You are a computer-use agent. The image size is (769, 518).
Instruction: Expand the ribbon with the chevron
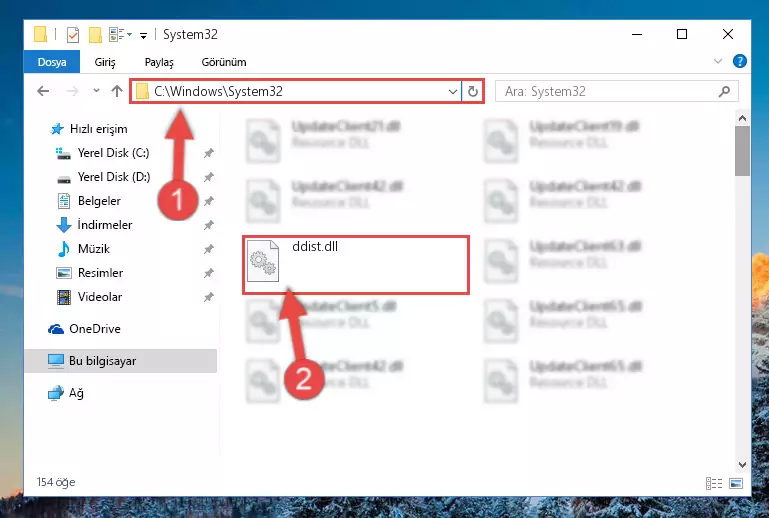tap(718, 61)
